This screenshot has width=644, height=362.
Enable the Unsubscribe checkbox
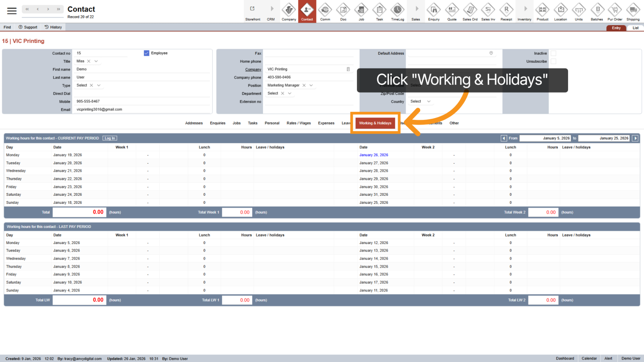553,61
